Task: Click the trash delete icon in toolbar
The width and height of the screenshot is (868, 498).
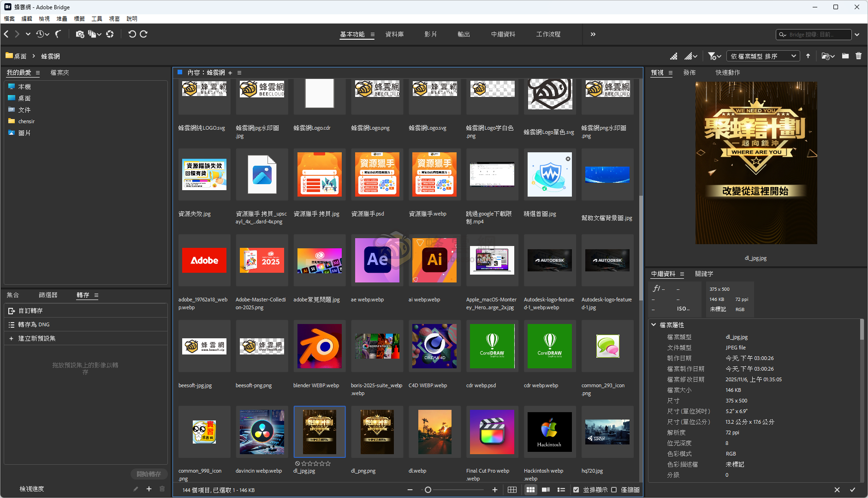Action: point(859,56)
